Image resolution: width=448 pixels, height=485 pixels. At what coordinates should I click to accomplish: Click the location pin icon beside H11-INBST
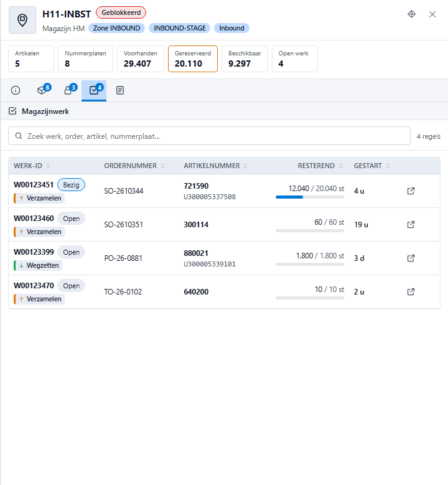[x=22, y=20]
